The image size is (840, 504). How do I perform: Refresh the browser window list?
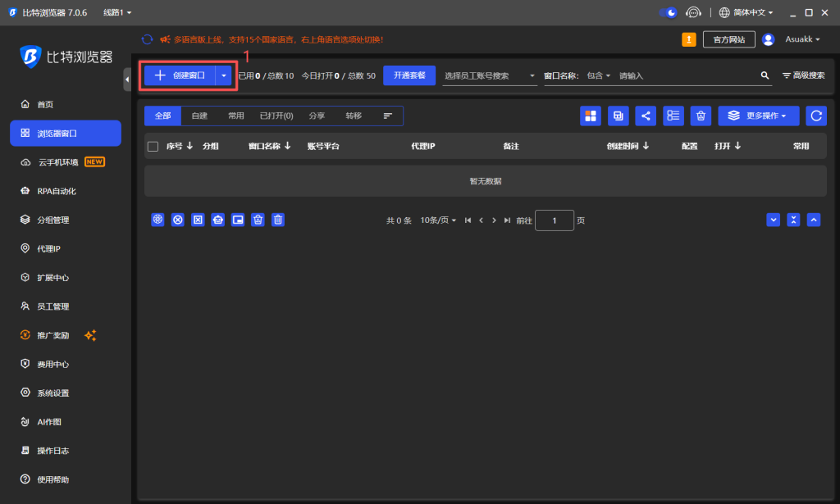click(x=816, y=116)
